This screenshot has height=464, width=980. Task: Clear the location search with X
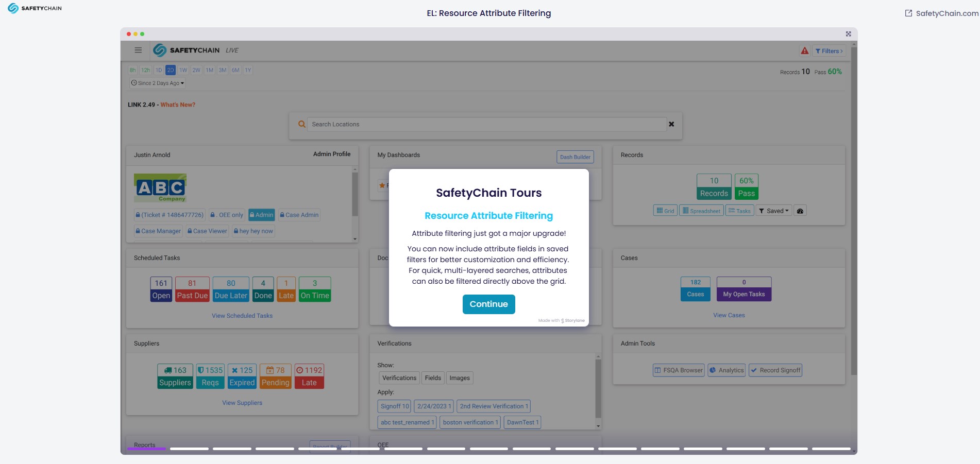[x=671, y=124]
